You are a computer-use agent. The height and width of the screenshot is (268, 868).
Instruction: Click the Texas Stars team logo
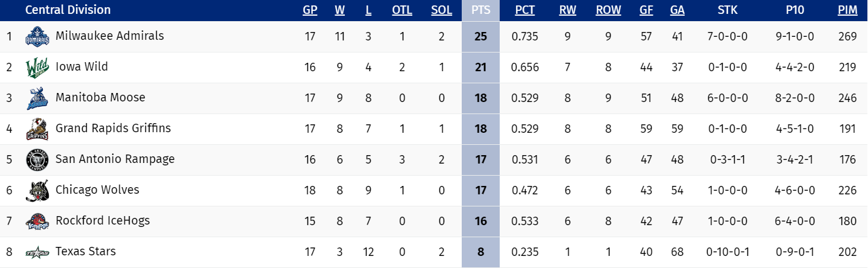(x=37, y=252)
